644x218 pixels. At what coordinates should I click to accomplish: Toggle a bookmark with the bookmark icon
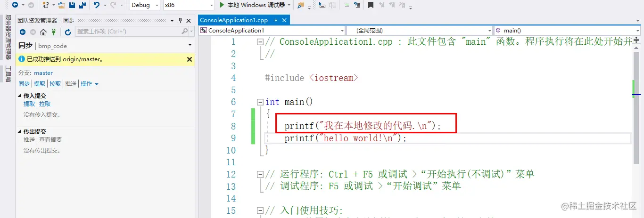pyautogui.click(x=371, y=5)
